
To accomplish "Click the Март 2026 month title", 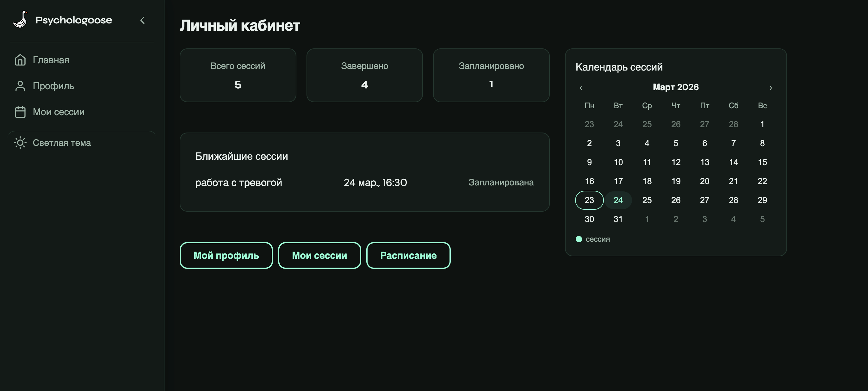I will [676, 87].
